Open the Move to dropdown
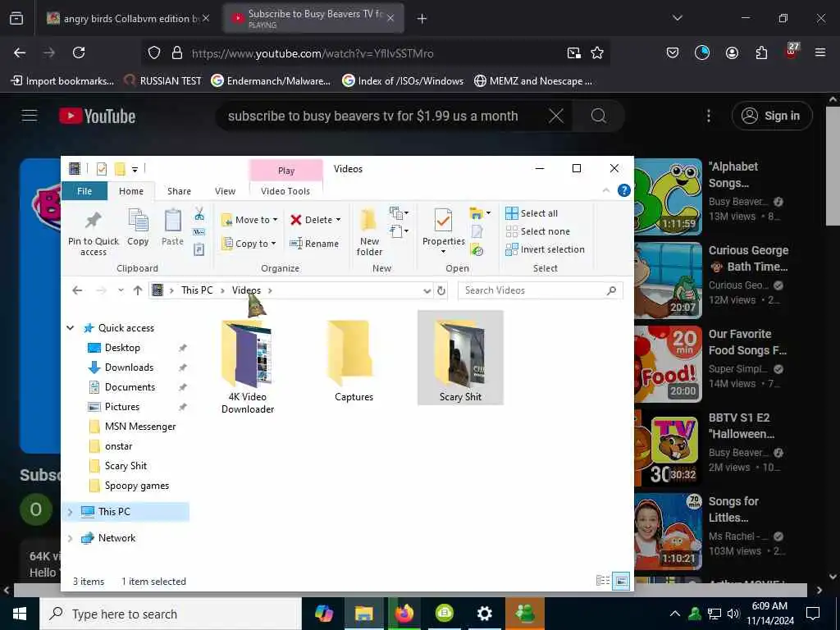Image resolution: width=840 pixels, height=630 pixels. click(249, 220)
